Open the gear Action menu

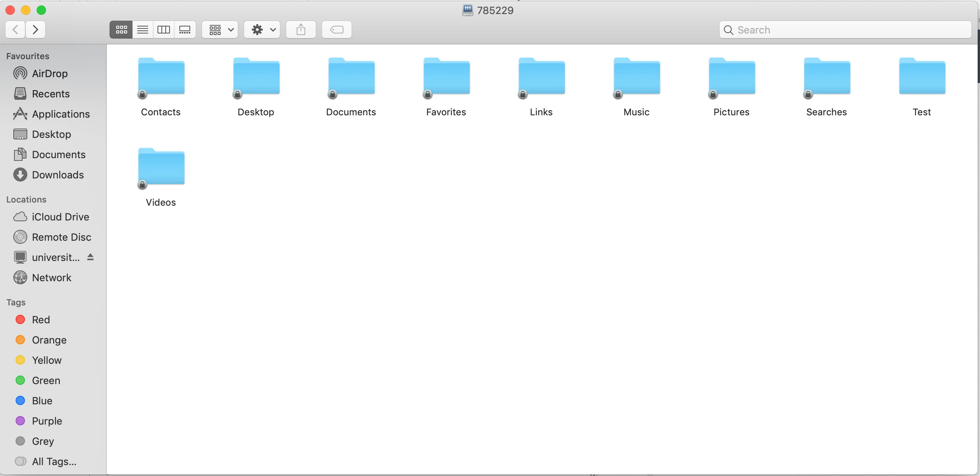click(x=262, y=30)
